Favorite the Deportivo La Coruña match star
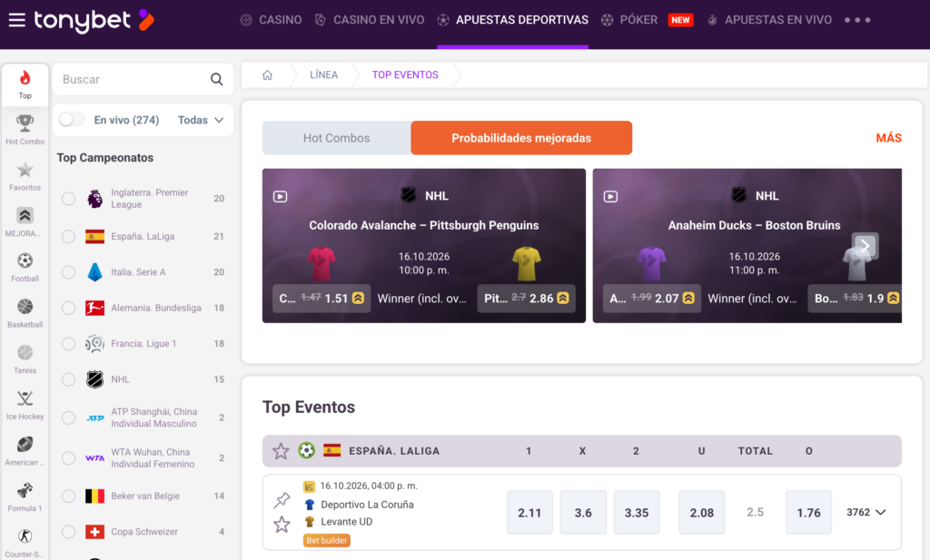Image resolution: width=930 pixels, height=560 pixels. pyautogui.click(x=282, y=525)
